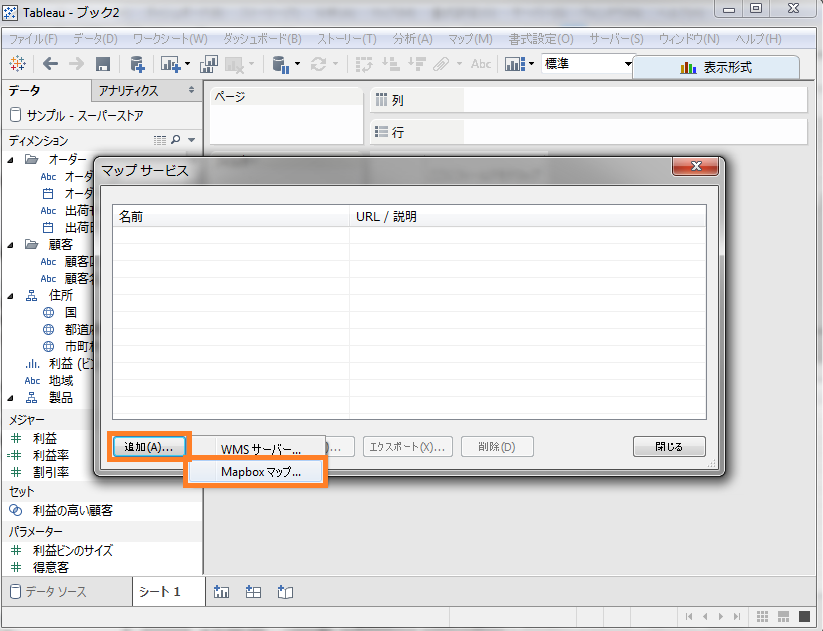Click the 追加(A)... button
Screen dimensions: 823x631
149,447
